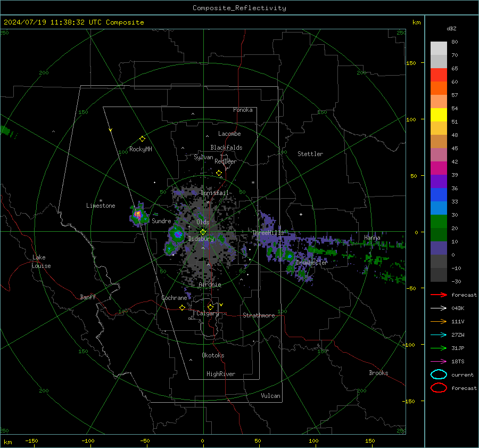The image size is (479, 448).
Task: Select the bright green 20-30 dBZ swatch
Action: pos(439,222)
